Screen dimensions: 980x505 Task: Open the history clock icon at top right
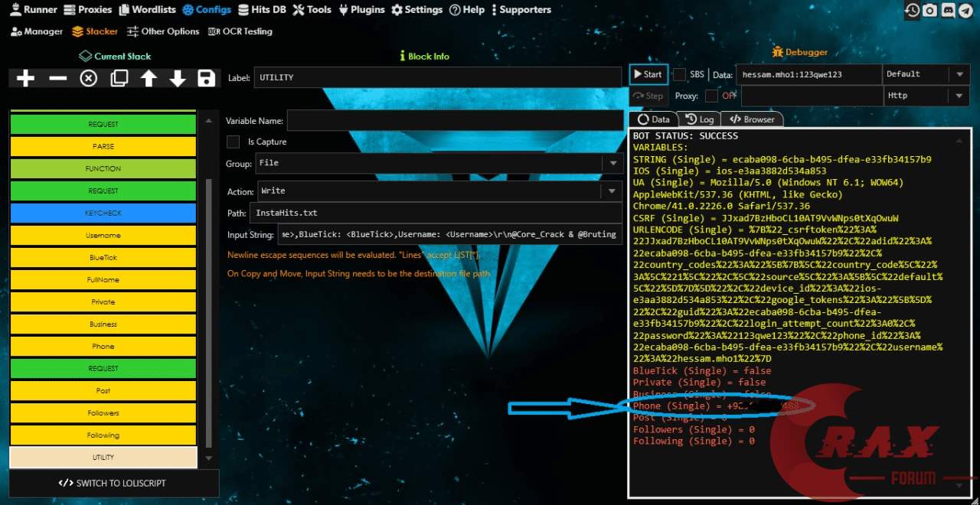point(912,10)
